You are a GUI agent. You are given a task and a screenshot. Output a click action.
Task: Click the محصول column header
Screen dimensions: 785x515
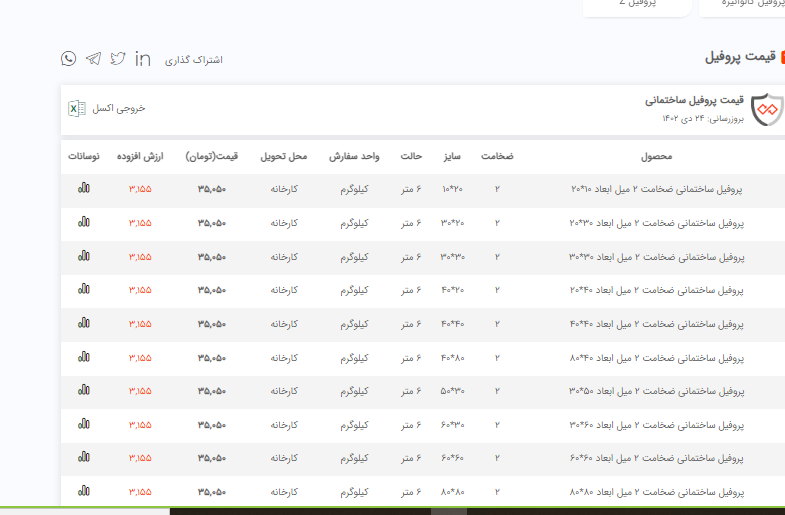tap(656, 157)
